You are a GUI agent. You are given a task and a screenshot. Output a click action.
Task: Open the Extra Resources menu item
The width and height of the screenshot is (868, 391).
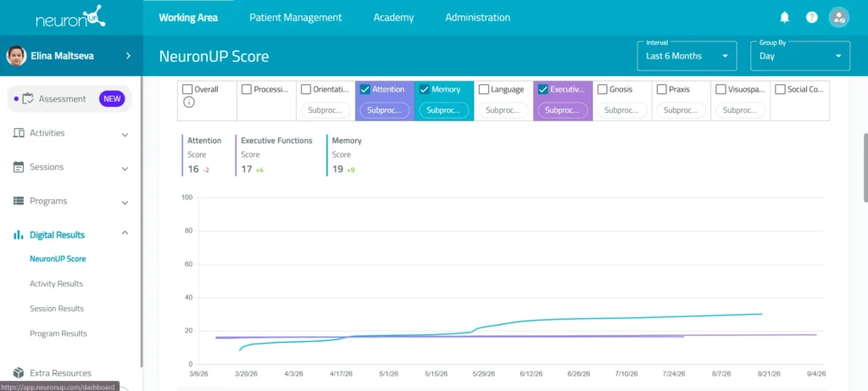(60, 373)
